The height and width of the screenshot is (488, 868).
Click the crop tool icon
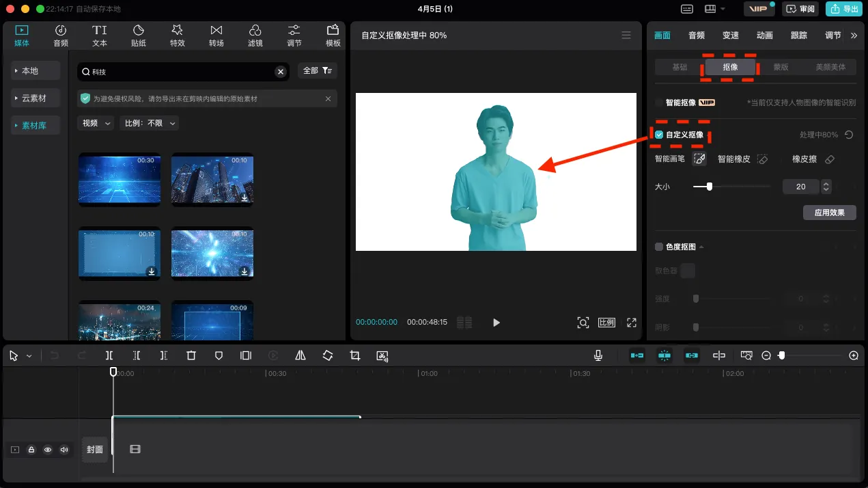point(355,355)
